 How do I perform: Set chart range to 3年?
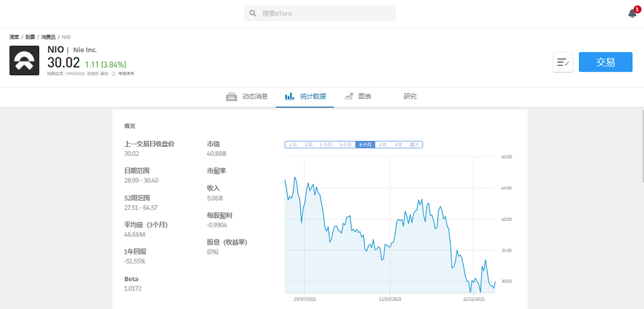pos(398,144)
